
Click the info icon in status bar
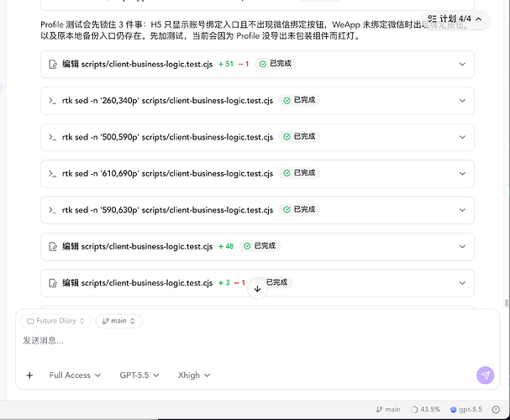496,410
